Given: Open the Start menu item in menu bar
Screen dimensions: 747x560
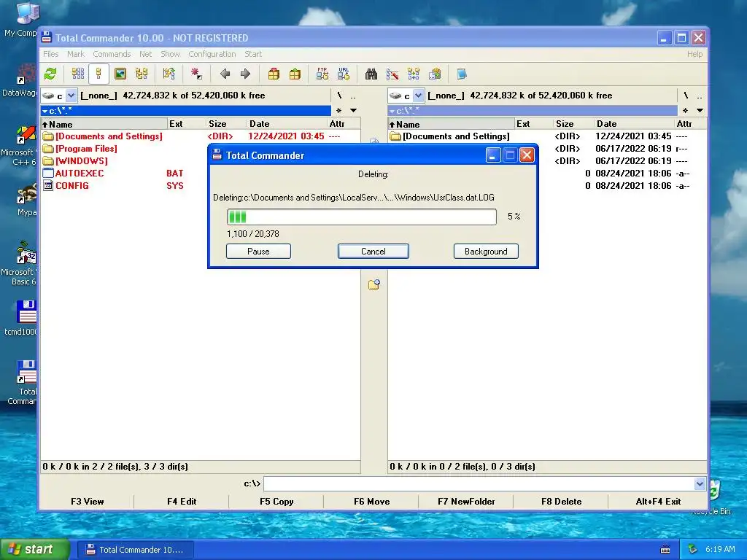Looking at the screenshot, I should coord(253,54).
